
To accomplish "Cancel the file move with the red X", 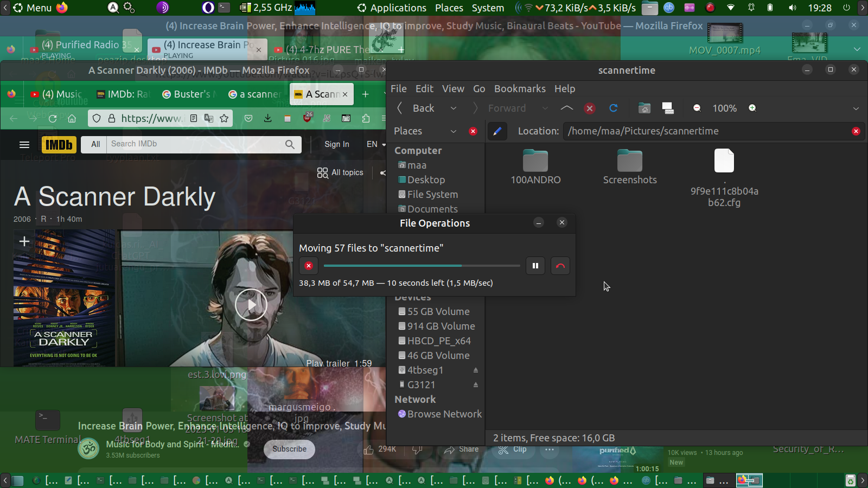I will coord(309,266).
